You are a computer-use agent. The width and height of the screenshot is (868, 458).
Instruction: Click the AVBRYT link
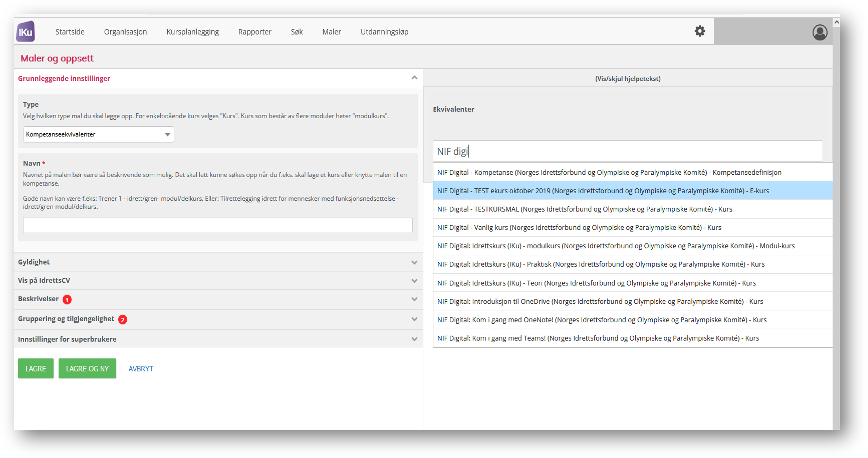(x=141, y=369)
